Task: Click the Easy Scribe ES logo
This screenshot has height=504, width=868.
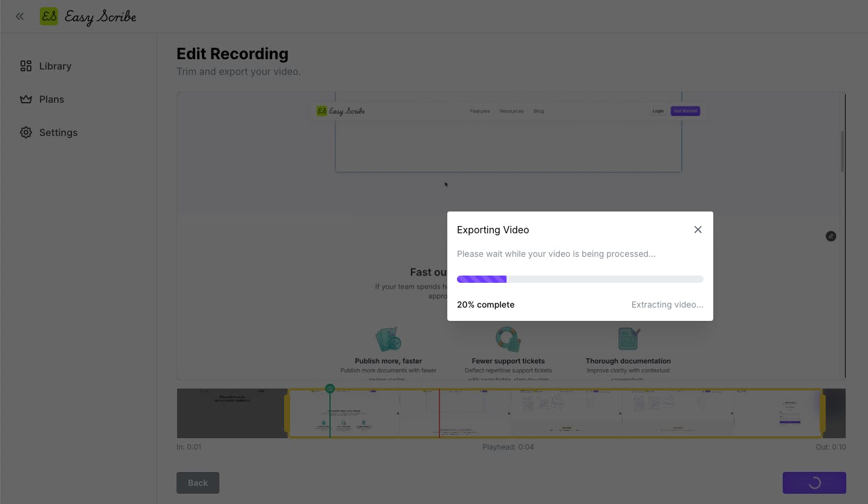Action: click(x=49, y=16)
